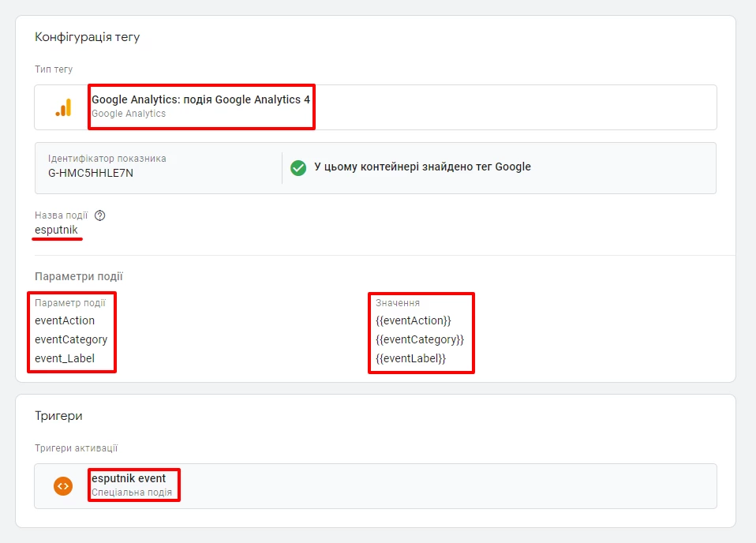
Task: Click the Тригери section heading
Action: click(58, 416)
